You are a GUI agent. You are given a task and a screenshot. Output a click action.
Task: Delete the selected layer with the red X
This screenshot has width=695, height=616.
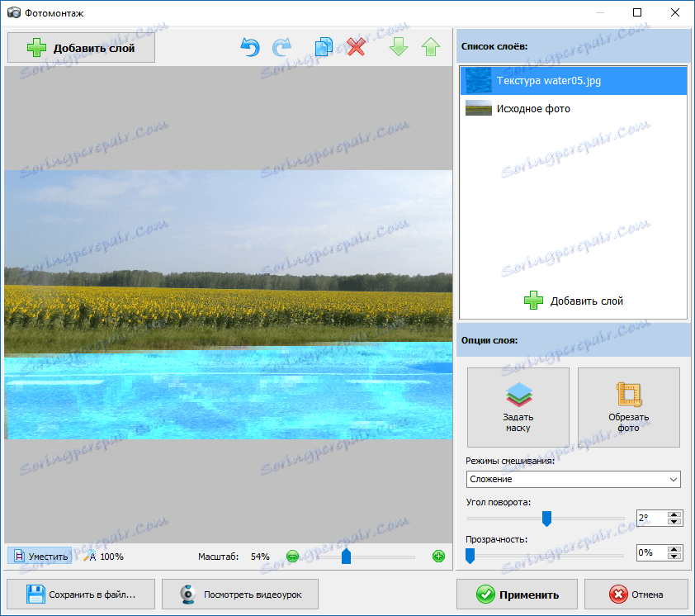click(x=356, y=47)
